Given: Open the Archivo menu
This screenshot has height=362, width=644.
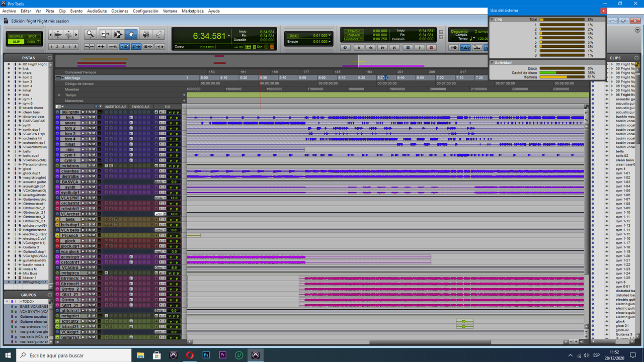Looking at the screenshot, I should (x=9, y=11).
